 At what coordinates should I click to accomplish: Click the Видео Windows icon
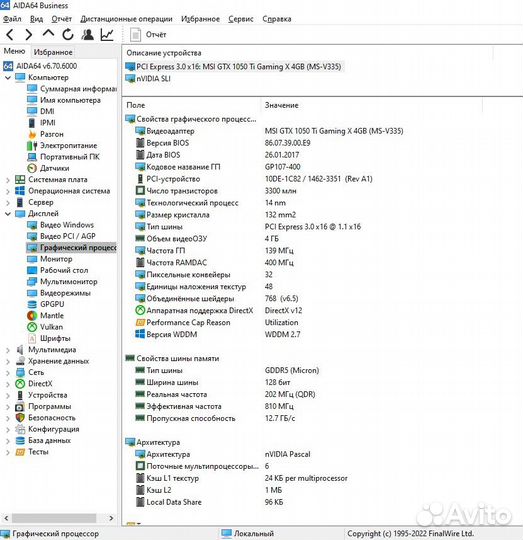pos(32,225)
